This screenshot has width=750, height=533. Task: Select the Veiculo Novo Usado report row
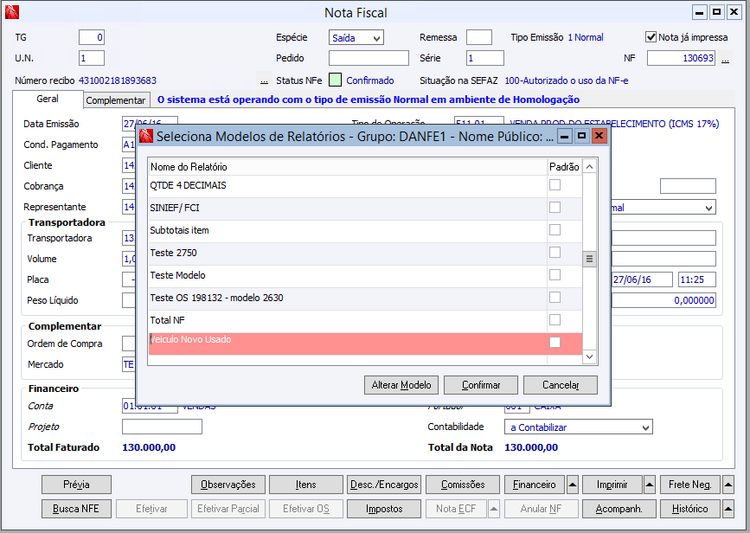click(x=365, y=344)
